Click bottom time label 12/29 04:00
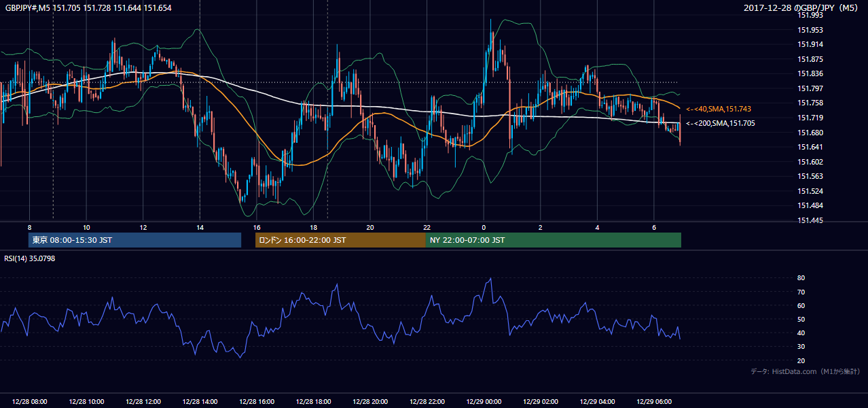 pos(597,401)
